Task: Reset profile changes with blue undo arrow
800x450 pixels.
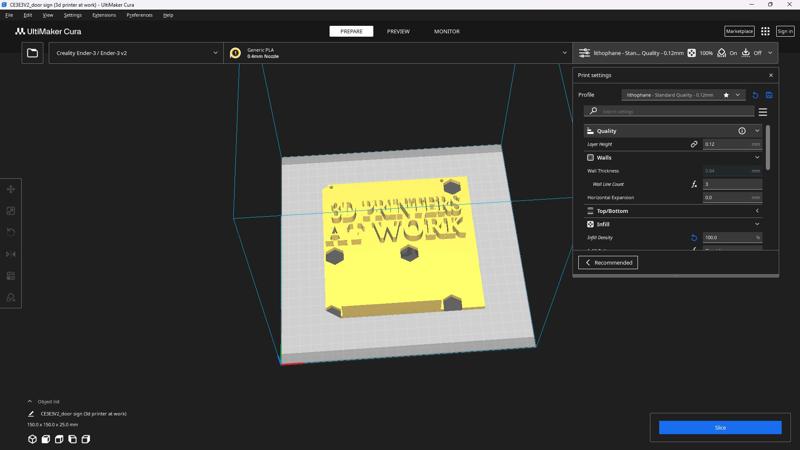Action: click(755, 95)
